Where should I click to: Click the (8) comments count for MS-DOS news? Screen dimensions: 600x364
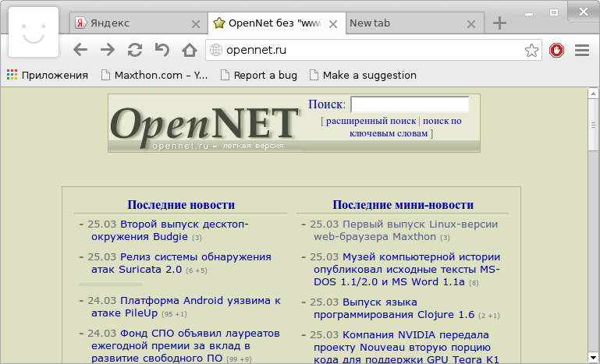[x=474, y=283]
